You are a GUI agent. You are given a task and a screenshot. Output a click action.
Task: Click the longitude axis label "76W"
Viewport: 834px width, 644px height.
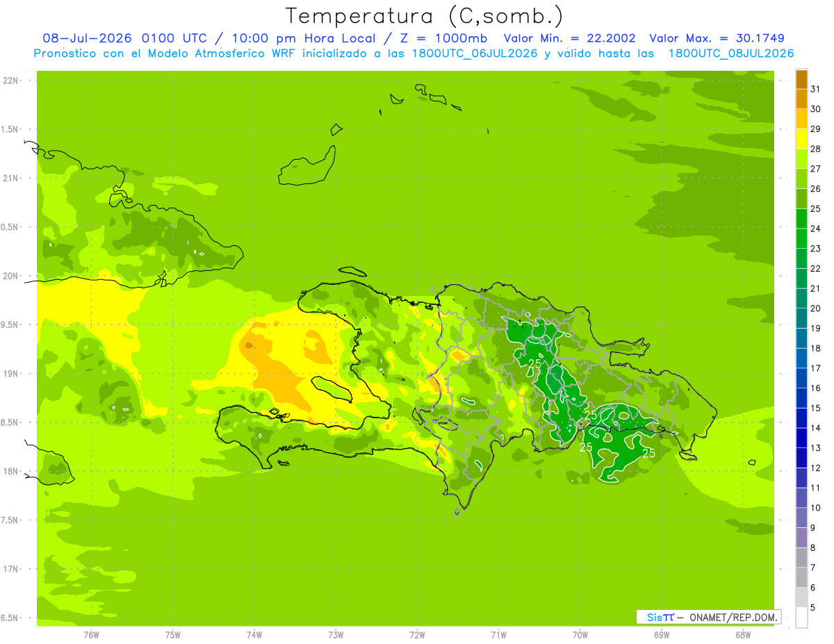click(x=91, y=635)
